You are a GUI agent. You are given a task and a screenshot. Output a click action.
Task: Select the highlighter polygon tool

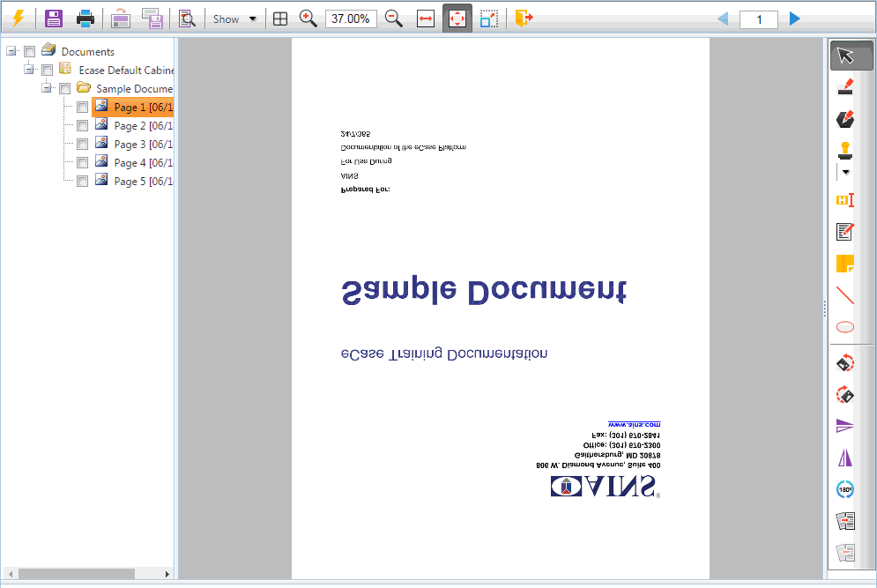point(845,119)
